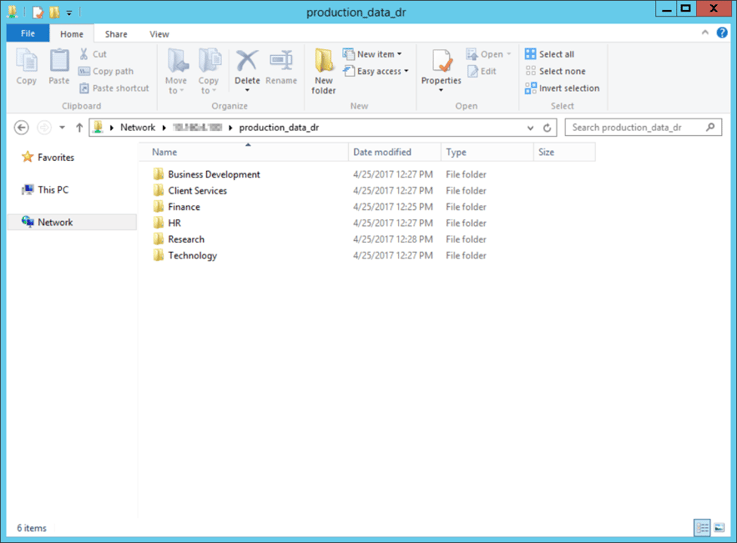Click the Search production_data_dr field
This screenshot has height=543, width=737.
(636, 128)
